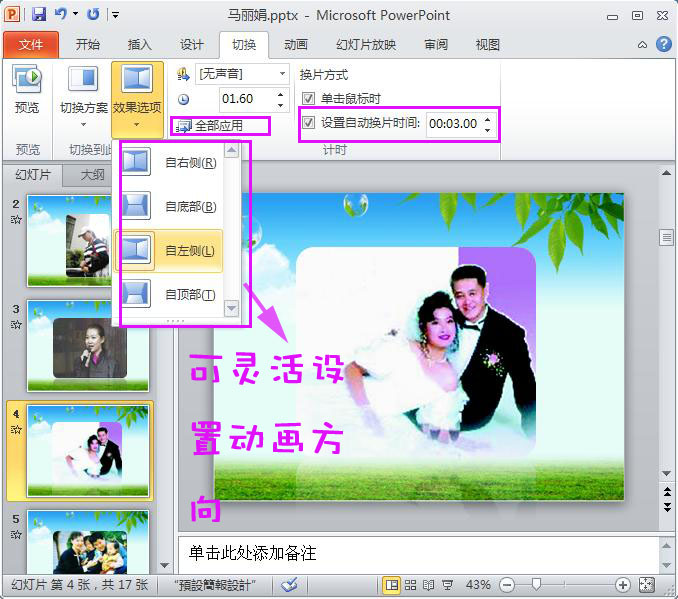Click the Save icon in quick access toolbar

click(x=39, y=14)
